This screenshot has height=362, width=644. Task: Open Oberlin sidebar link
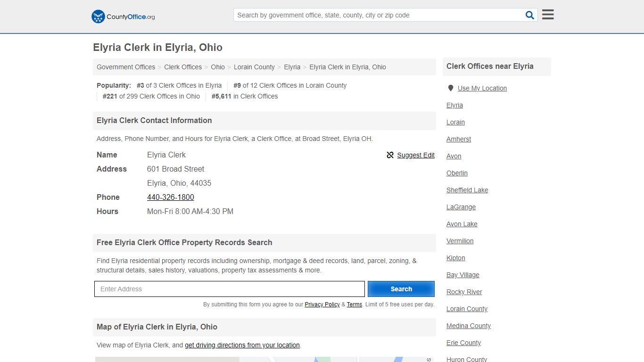pyautogui.click(x=457, y=173)
